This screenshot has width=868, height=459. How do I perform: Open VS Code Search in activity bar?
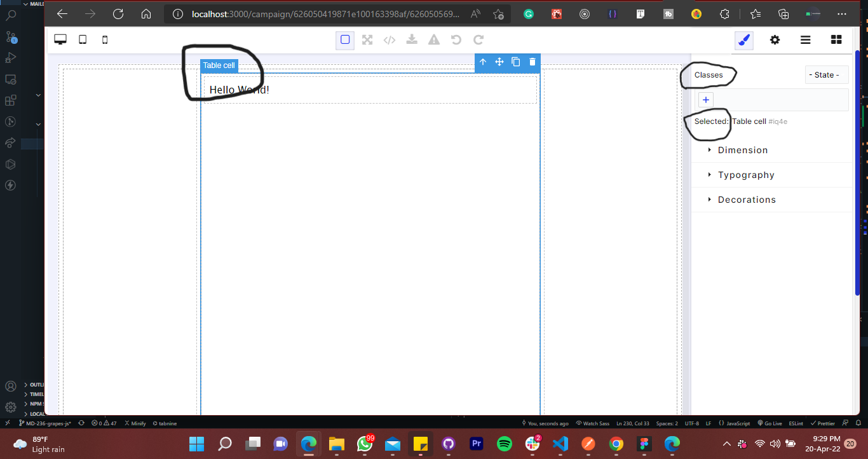tap(10, 15)
